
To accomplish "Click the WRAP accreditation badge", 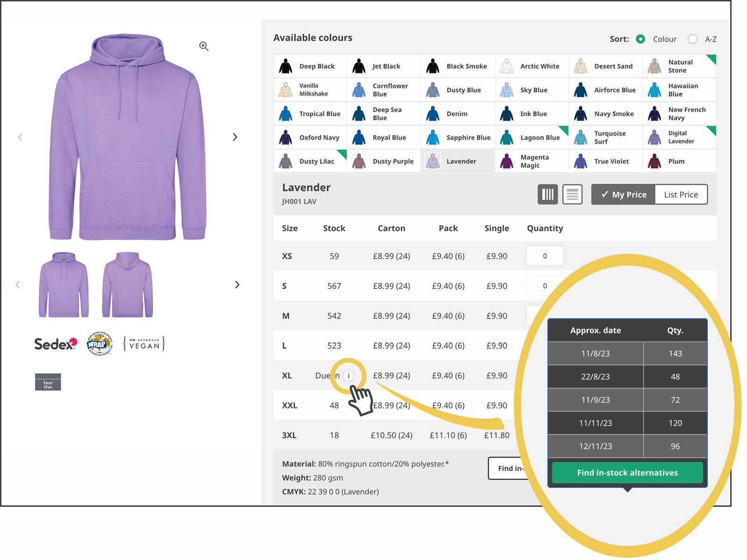I will pos(99,344).
